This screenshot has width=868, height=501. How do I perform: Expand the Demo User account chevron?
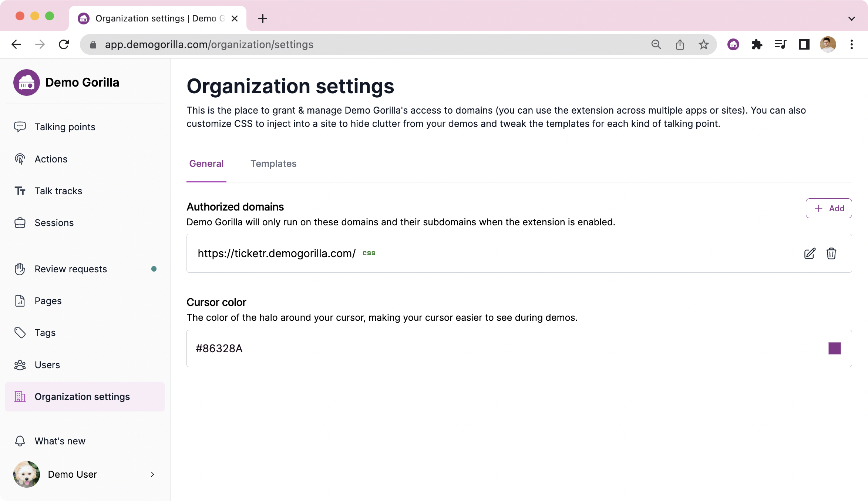coord(152,474)
